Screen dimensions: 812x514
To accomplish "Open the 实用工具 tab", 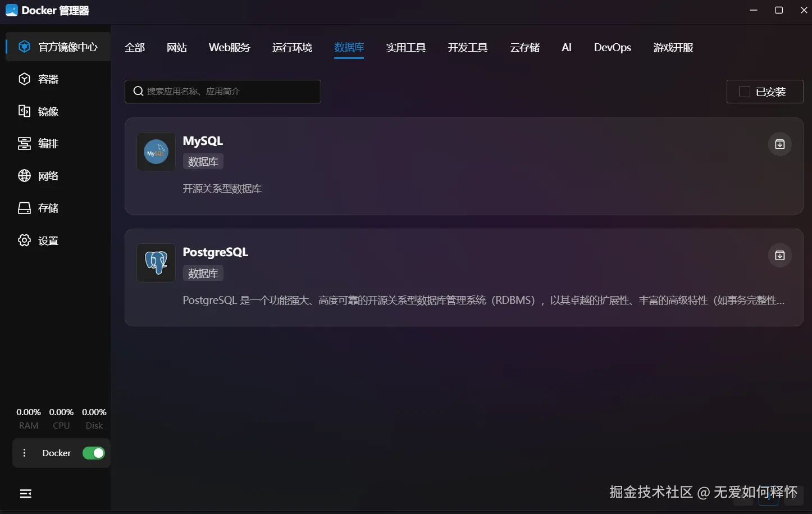I will click(406, 48).
